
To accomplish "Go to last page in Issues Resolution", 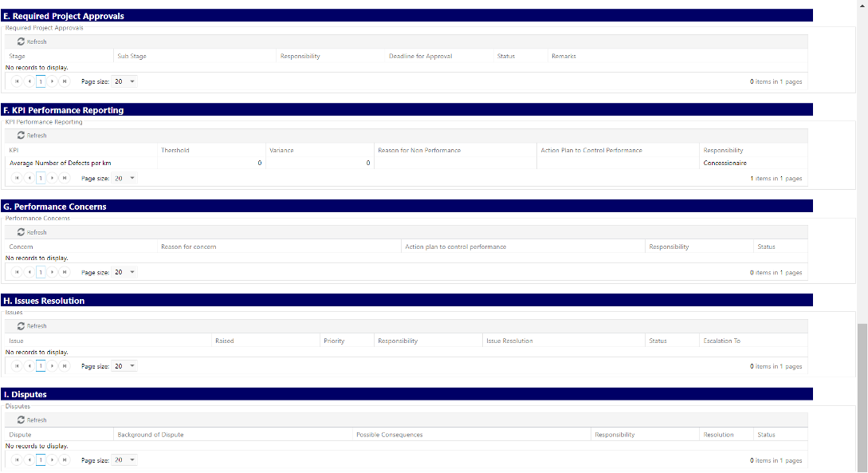I will (65, 365).
